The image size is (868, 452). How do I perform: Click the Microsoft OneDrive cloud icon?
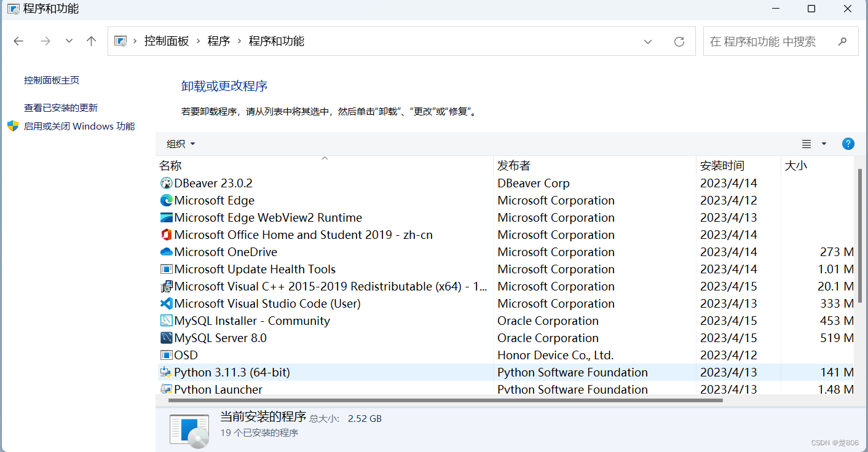click(x=166, y=252)
